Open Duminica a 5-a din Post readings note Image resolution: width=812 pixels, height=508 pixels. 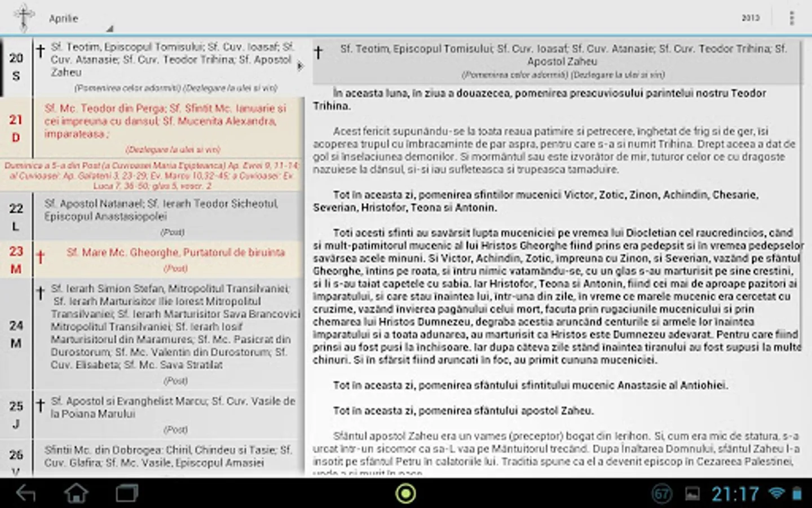152,175
